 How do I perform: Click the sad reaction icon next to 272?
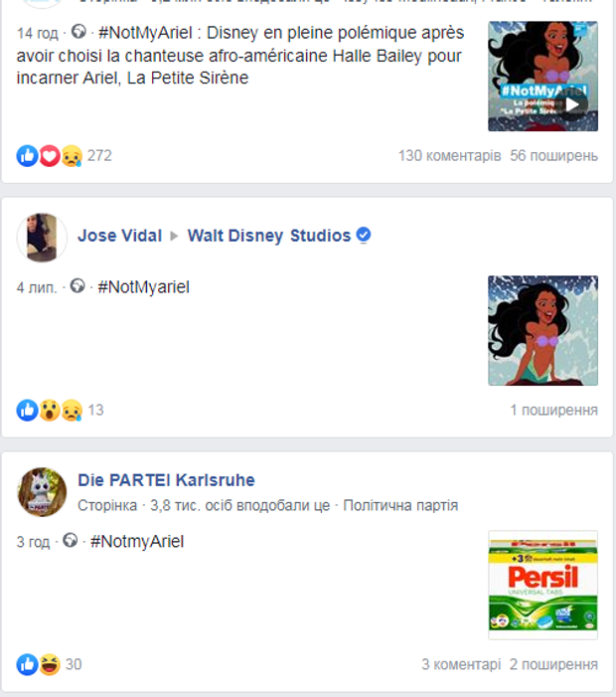pyautogui.click(x=72, y=156)
